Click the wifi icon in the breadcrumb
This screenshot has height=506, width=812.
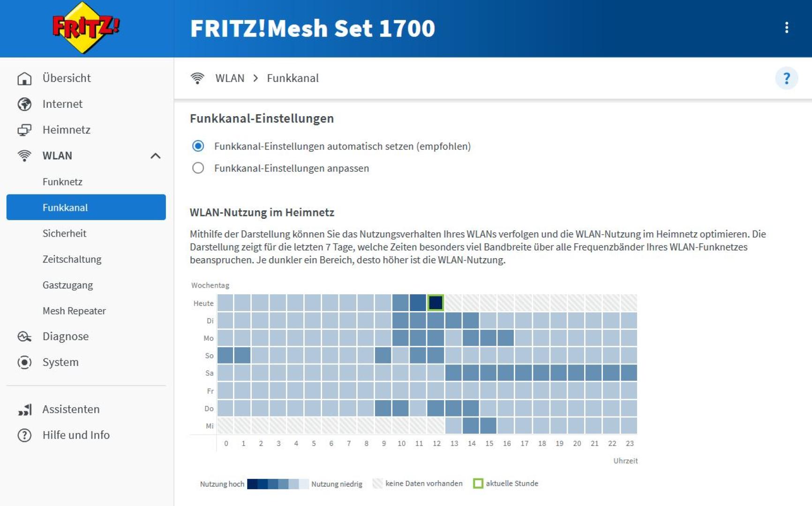pyautogui.click(x=198, y=78)
